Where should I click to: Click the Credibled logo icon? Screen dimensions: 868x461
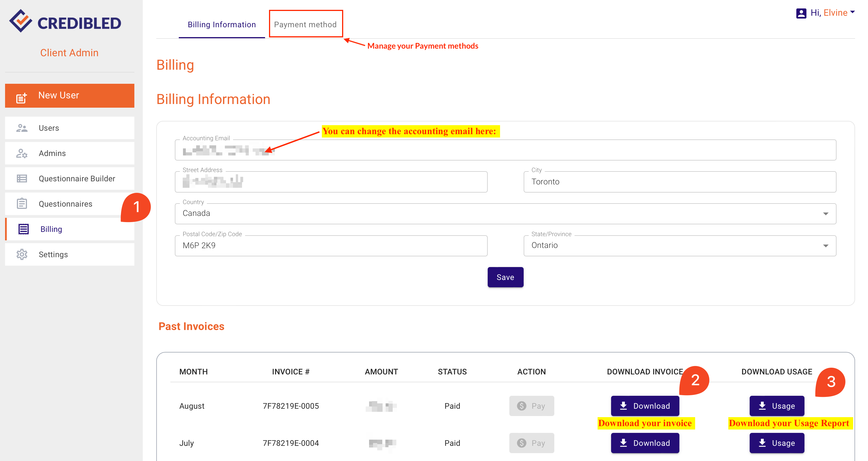click(x=21, y=21)
